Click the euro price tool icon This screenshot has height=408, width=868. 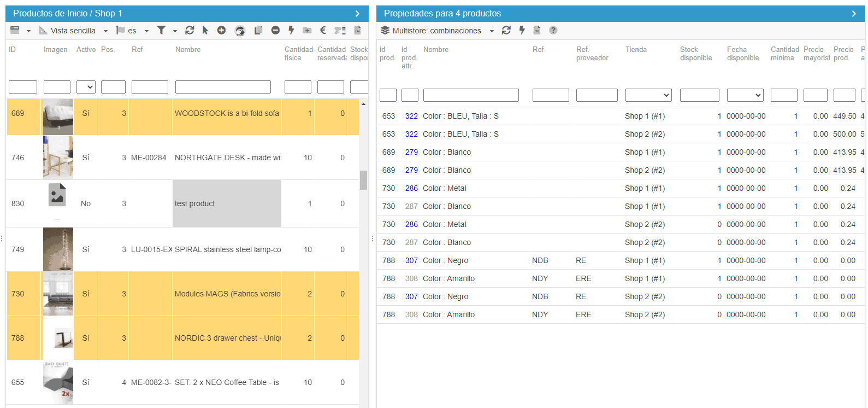[x=323, y=31]
